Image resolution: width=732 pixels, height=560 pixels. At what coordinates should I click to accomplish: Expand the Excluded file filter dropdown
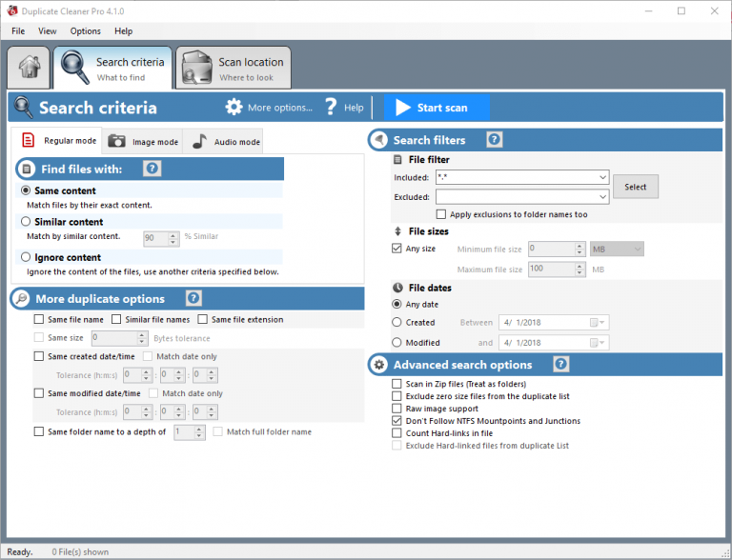tap(602, 197)
